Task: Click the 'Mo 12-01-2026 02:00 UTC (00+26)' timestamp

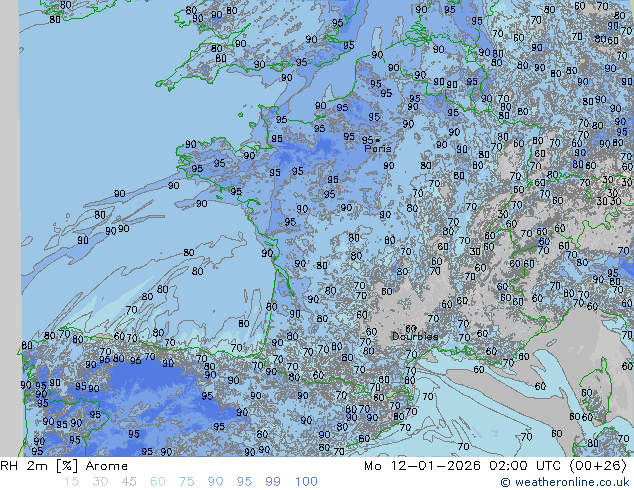Action: (495, 466)
